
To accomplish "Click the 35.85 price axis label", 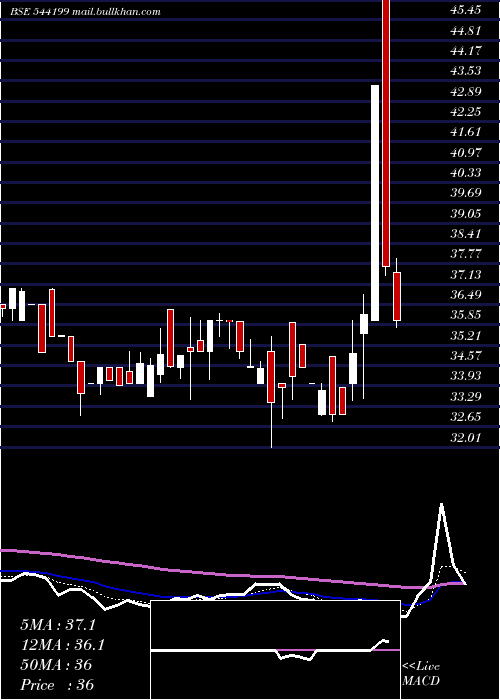I will (466, 315).
